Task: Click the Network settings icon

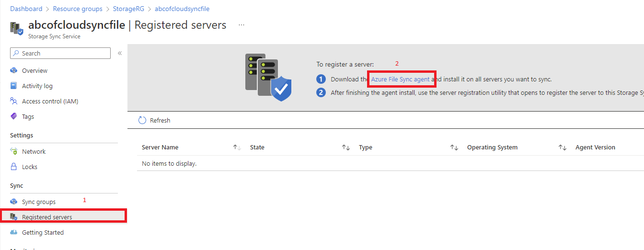Action: 14,151
